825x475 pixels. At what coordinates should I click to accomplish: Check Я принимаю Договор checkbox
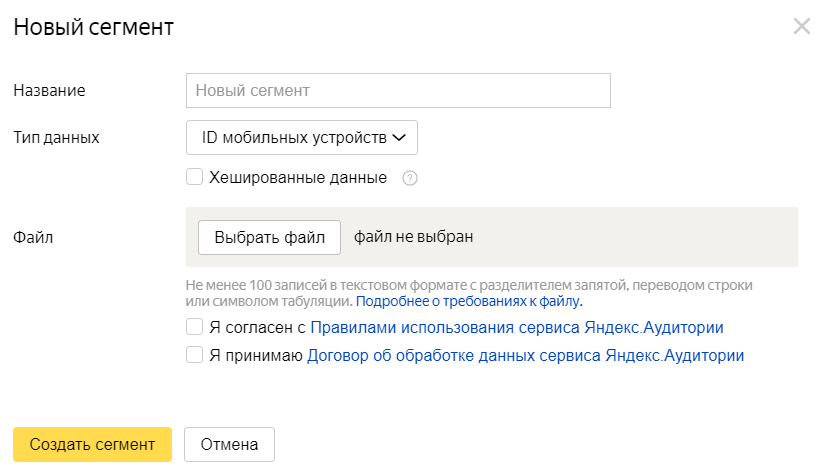tap(195, 355)
